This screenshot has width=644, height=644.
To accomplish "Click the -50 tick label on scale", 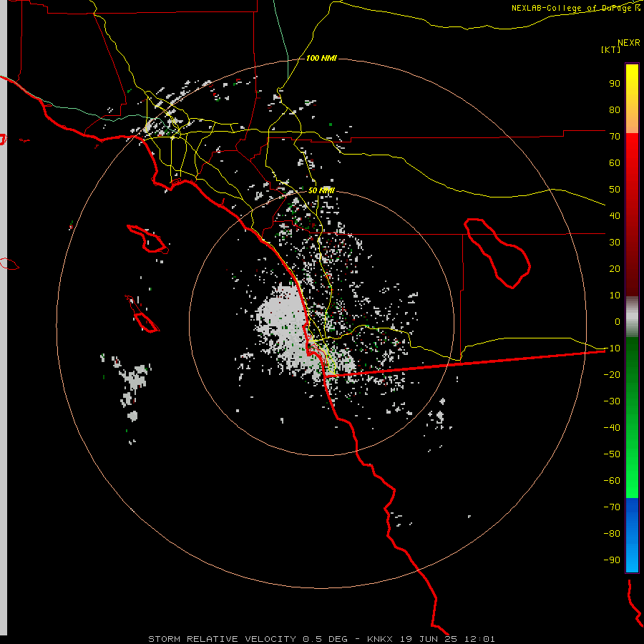I will coord(612,454).
